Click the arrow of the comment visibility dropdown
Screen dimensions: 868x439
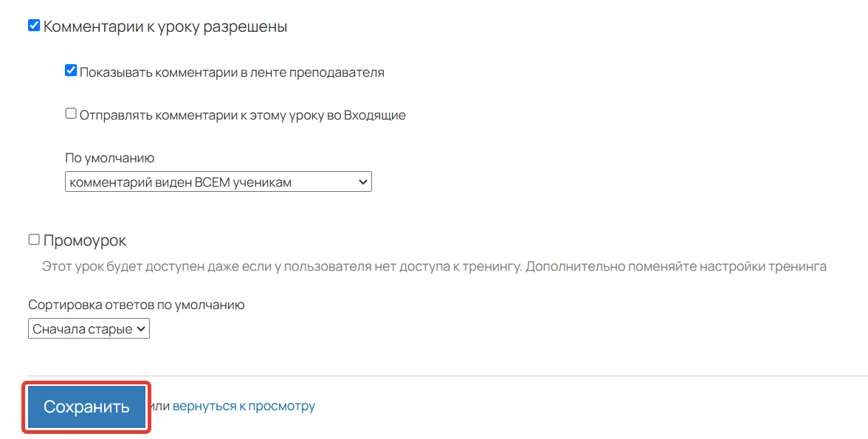[x=362, y=182]
